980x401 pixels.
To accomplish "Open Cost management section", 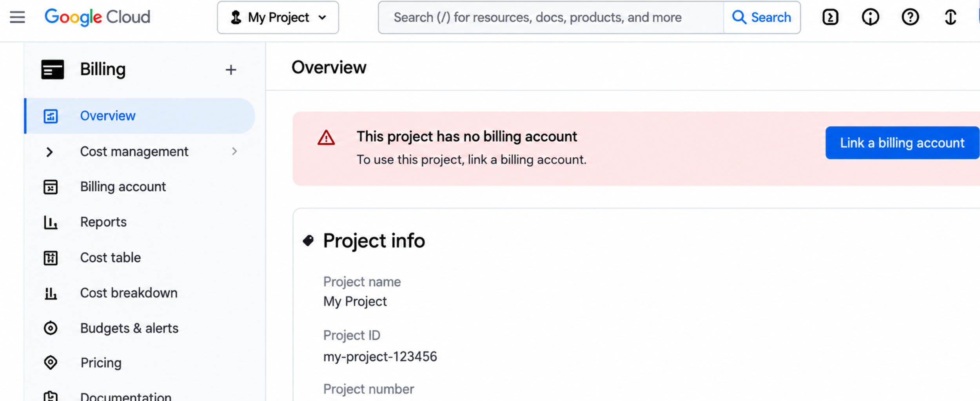I will pos(134,151).
